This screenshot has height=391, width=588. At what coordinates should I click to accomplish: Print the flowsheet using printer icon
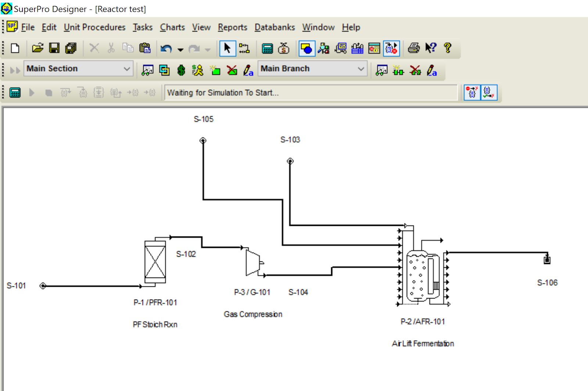tap(414, 48)
